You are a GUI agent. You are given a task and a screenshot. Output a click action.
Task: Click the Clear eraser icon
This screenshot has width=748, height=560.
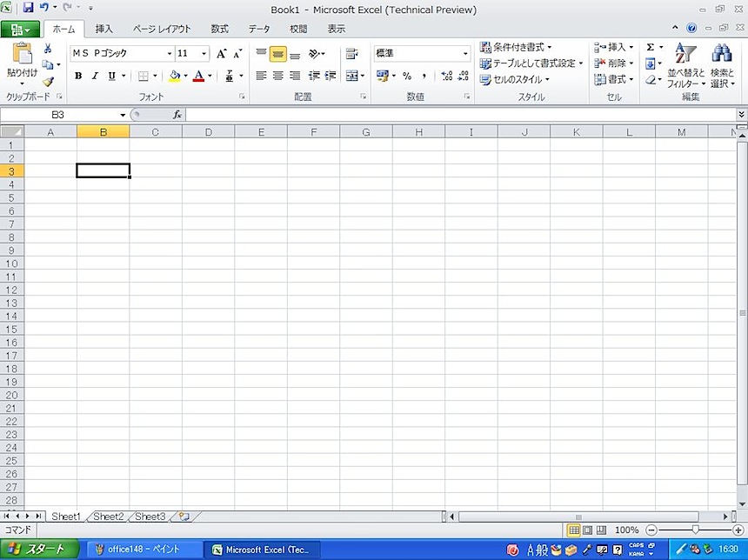coord(651,80)
